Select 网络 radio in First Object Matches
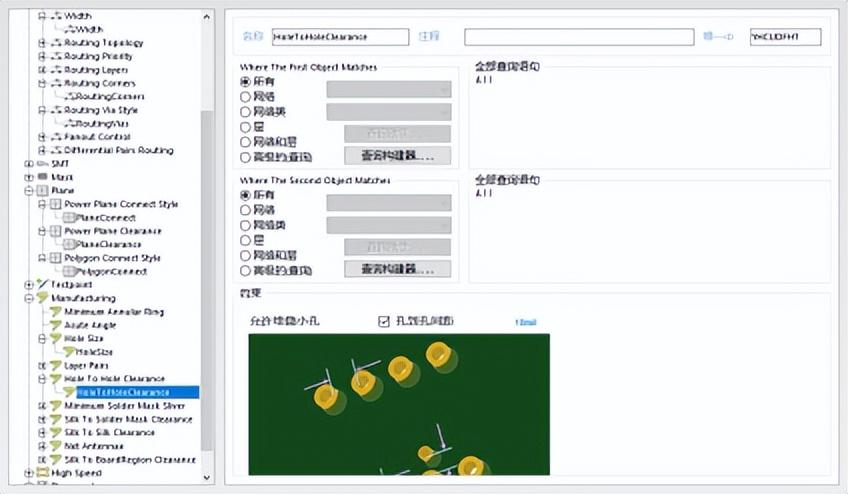 (x=246, y=97)
